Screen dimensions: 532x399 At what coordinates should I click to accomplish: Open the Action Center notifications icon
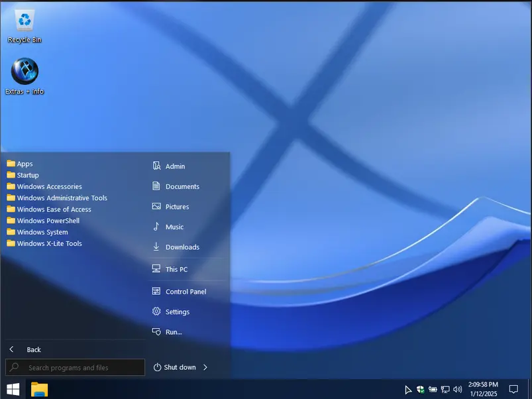point(513,389)
